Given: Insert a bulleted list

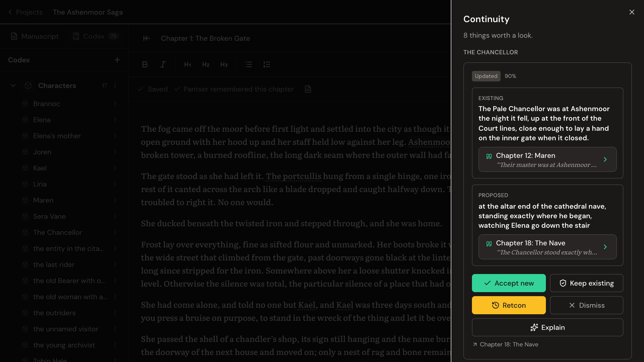Looking at the screenshot, I should 249,64.
